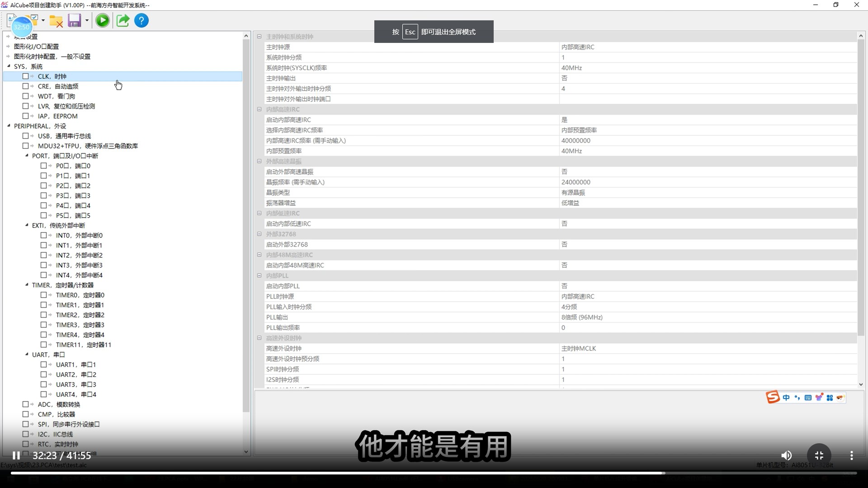The width and height of the screenshot is (868, 488).
Task: Exit fullscreen using the shrink icon
Action: [819, 455]
